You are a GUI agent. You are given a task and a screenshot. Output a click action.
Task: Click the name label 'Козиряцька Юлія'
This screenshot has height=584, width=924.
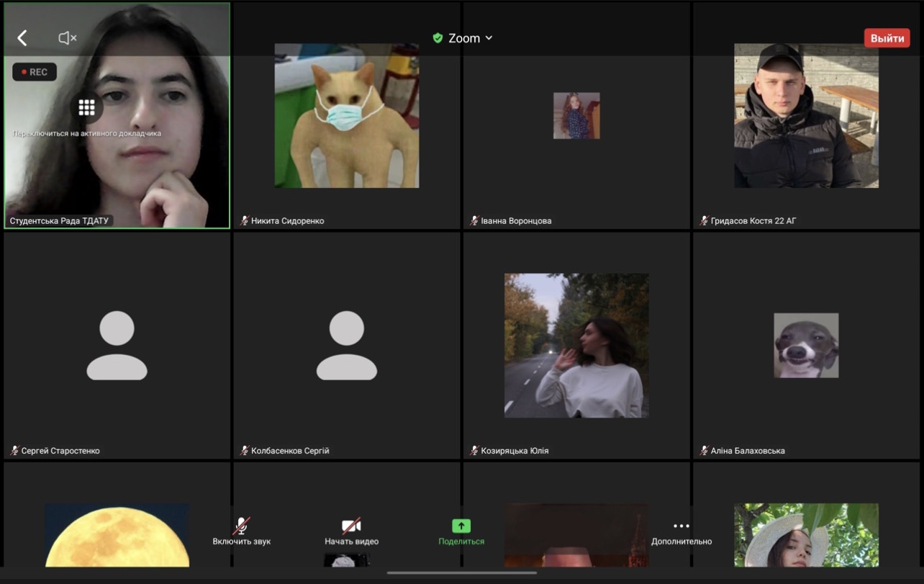click(515, 451)
